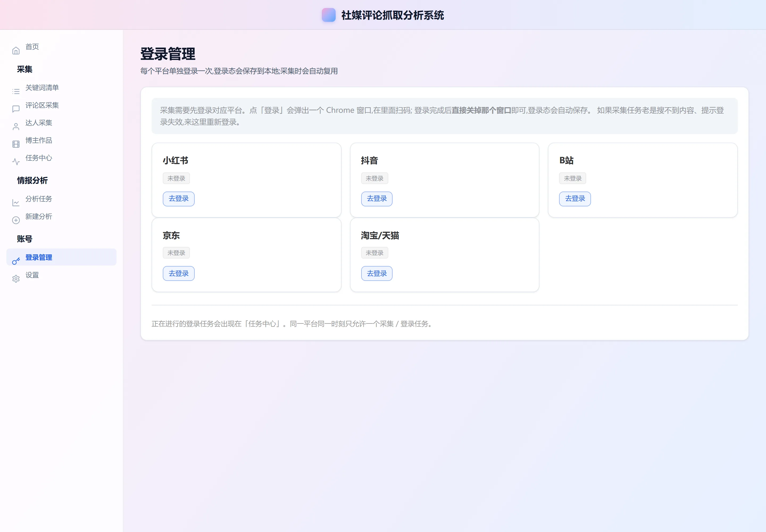This screenshot has width=766, height=532.
Task: Open 设置 from the sidebar
Action: [x=61, y=275]
